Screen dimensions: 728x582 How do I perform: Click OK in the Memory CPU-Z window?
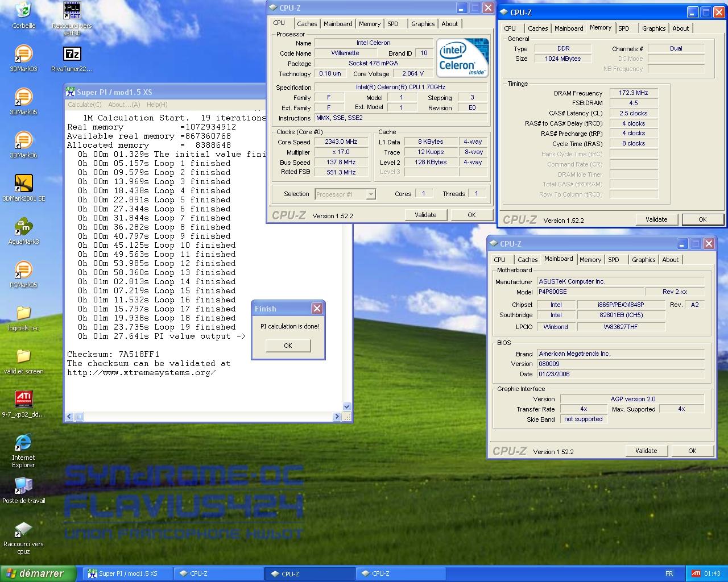click(702, 219)
